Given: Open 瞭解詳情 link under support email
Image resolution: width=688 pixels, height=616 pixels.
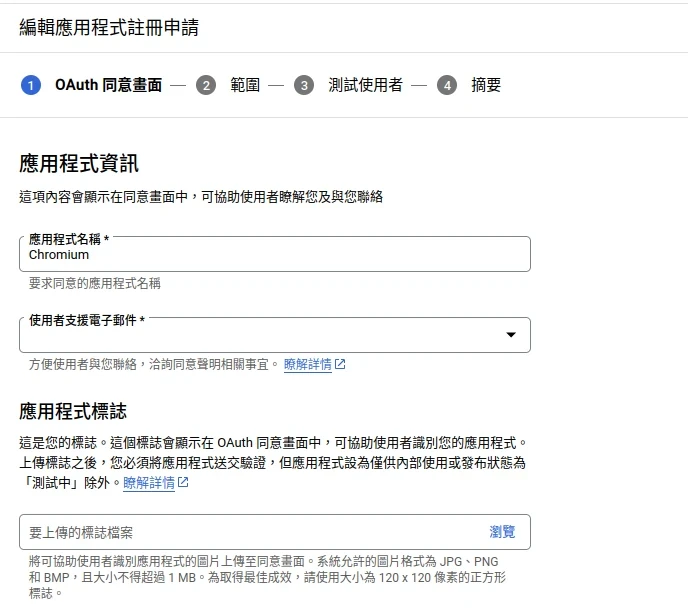Looking at the screenshot, I should click(307, 365).
